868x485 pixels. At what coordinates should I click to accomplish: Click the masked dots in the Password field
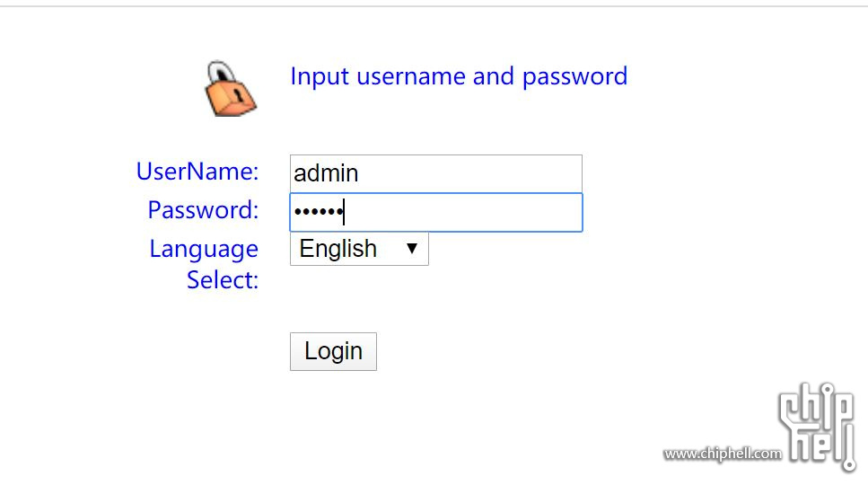point(318,213)
